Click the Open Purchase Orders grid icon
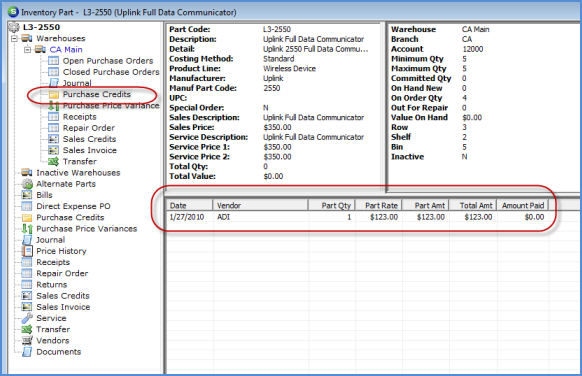 [53, 61]
